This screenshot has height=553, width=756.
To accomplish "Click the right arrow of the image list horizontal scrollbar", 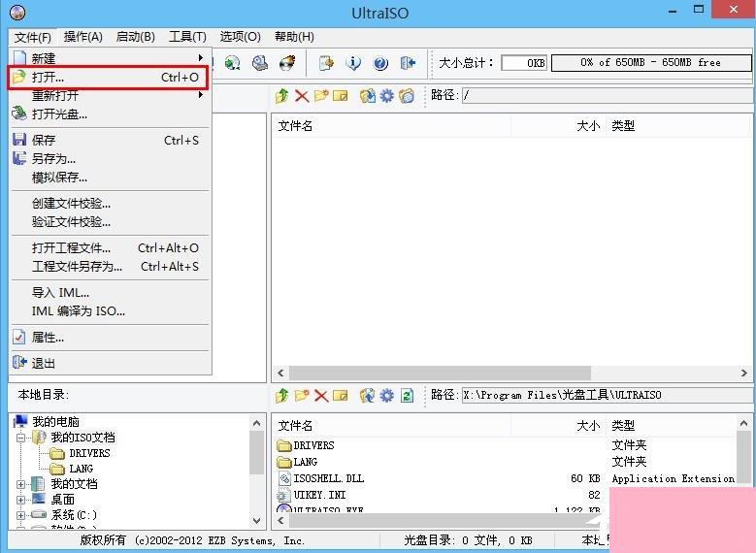I will [744, 373].
